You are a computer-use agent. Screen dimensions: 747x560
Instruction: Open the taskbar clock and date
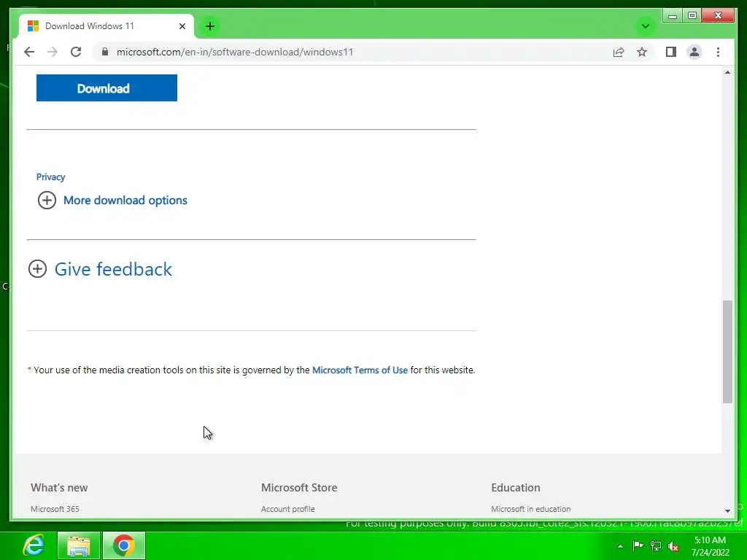[x=711, y=546]
